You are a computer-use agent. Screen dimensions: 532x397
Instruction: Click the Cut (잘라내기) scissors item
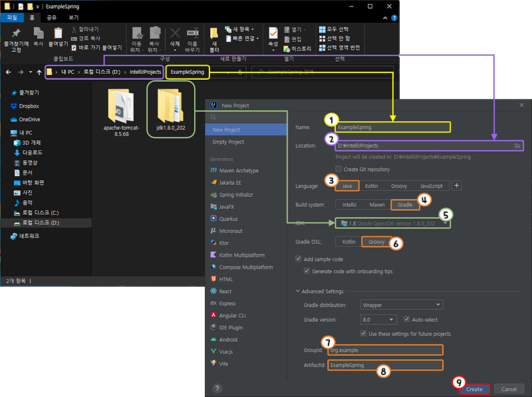coord(85,29)
